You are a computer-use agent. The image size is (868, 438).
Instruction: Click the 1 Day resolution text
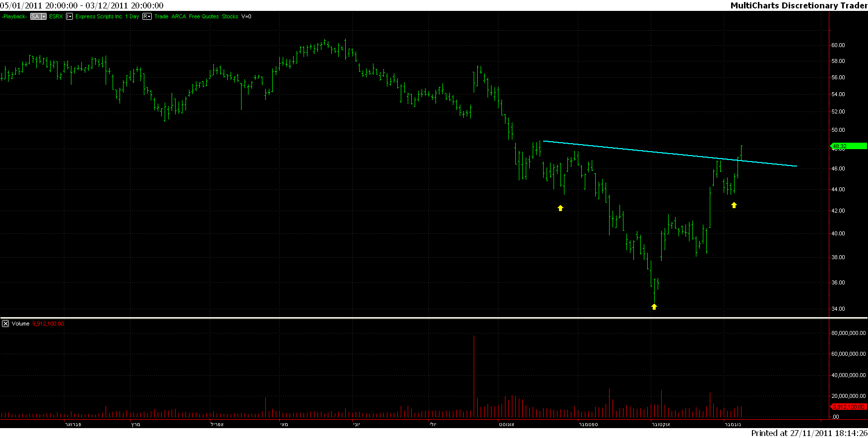tap(132, 16)
